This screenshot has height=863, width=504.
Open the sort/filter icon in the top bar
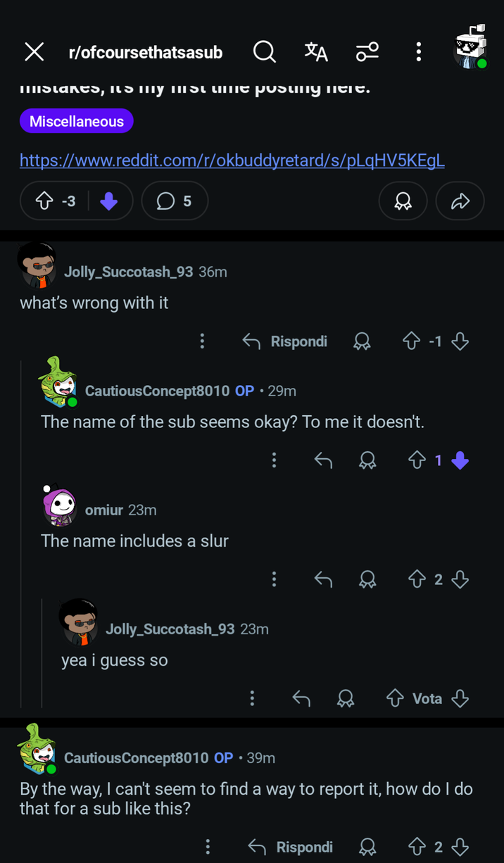367,51
